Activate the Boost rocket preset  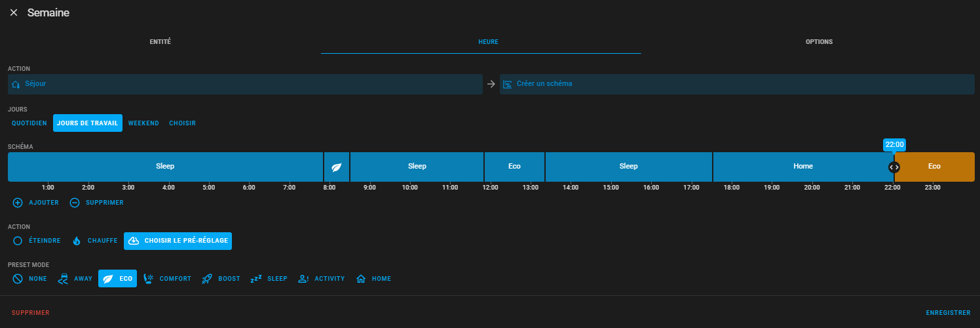click(x=221, y=279)
